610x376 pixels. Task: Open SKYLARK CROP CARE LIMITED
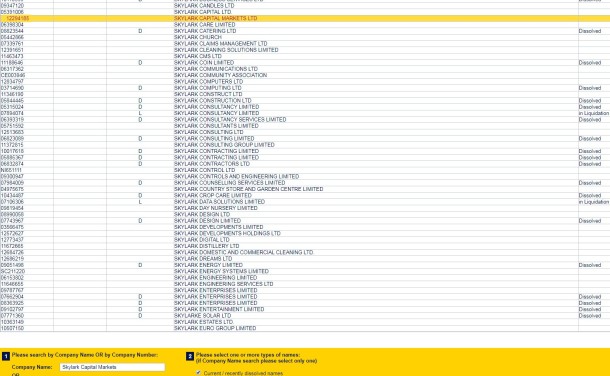(212, 196)
